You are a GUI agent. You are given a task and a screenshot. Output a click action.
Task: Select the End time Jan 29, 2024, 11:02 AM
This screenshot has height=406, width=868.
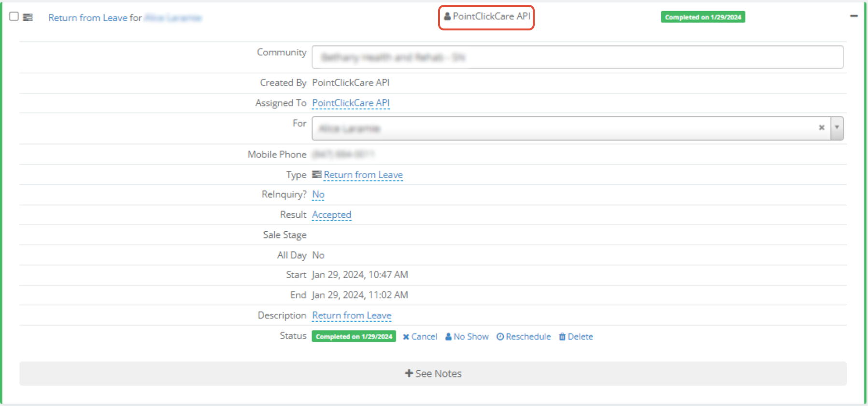pos(360,295)
